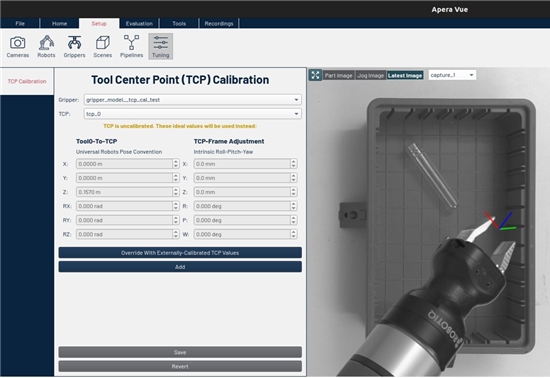
Task: Open the Cameras setup icon
Action: pos(18,46)
